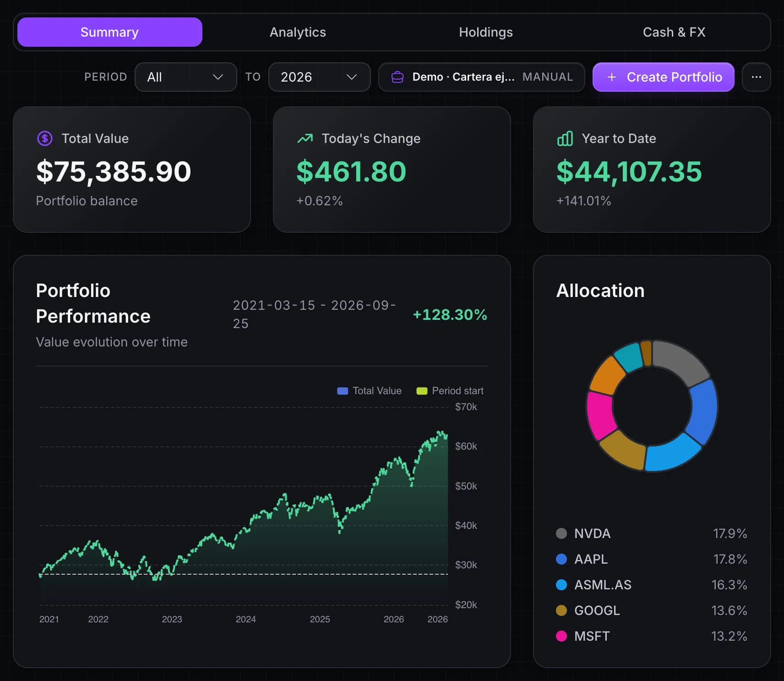This screenshot has width=784, height=681.
Task: Open the three-dots more options menu
Action: point(757,77)
